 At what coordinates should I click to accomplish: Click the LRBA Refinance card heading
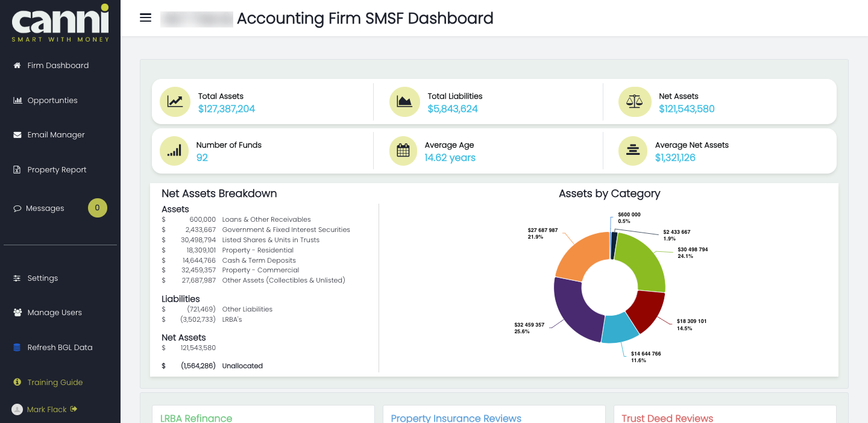point(196,418)
